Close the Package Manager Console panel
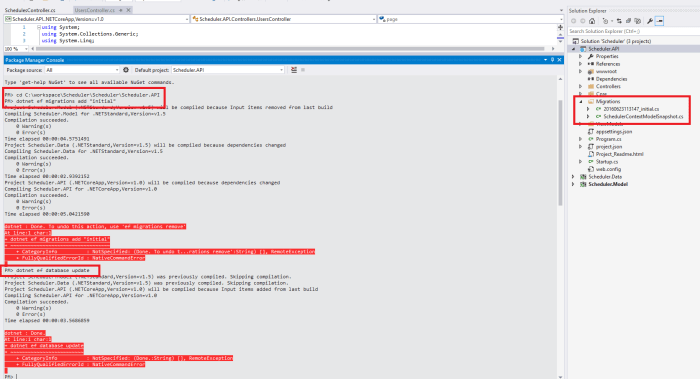Image resolution: width=700 pixels, height=379 pixels. coord(559,60)
